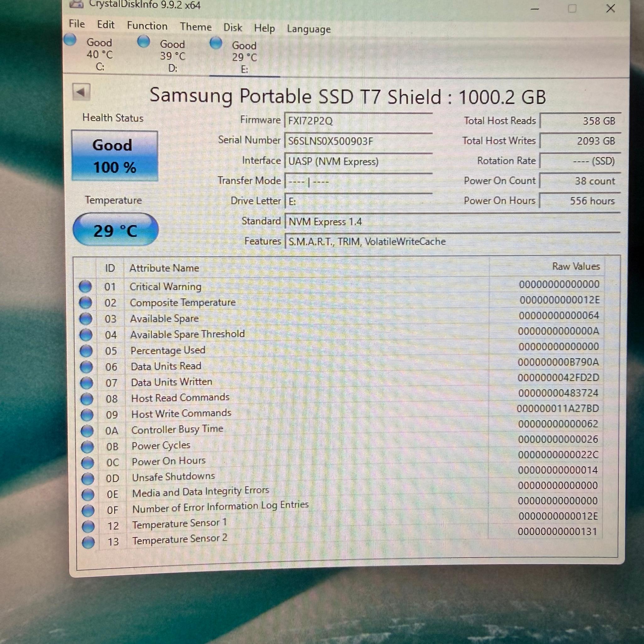Viewport: 644px width, 644px height.
Task: Click raw value 00000000483724
Action: [558, 393]
